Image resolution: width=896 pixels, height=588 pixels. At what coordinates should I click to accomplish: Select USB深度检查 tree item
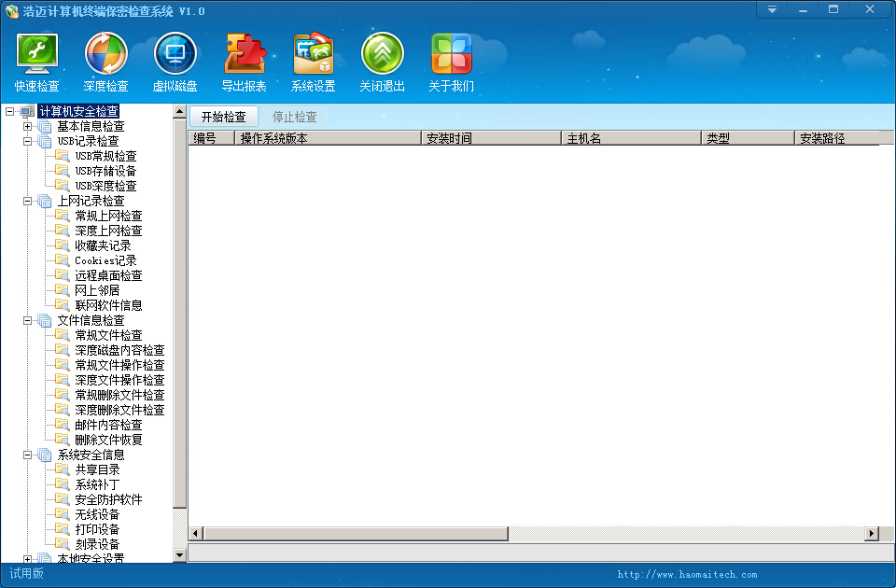pyautogui.click(x=105, y=186)
